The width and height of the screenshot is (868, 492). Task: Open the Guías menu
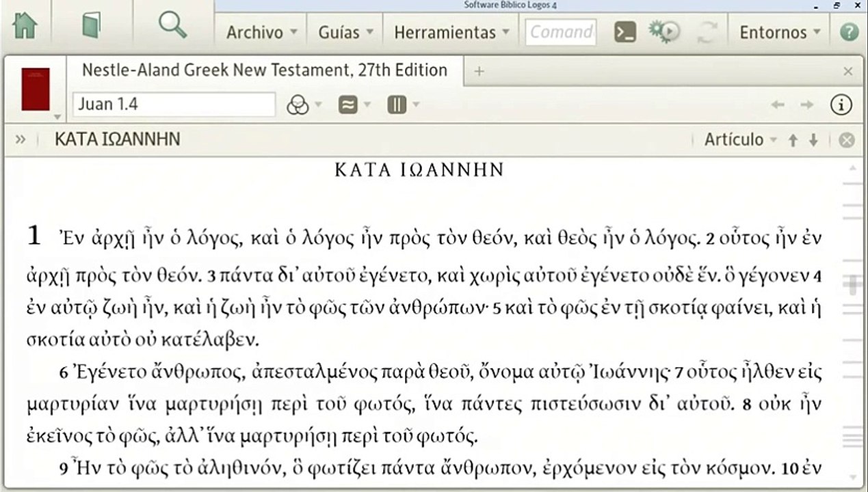click(345, 32)
